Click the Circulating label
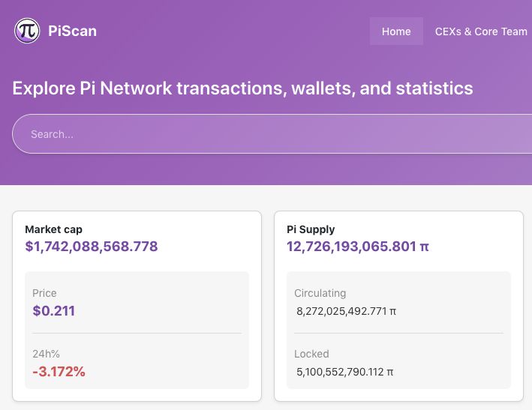This screenshot has height=410, width=532. coord(320,293)
